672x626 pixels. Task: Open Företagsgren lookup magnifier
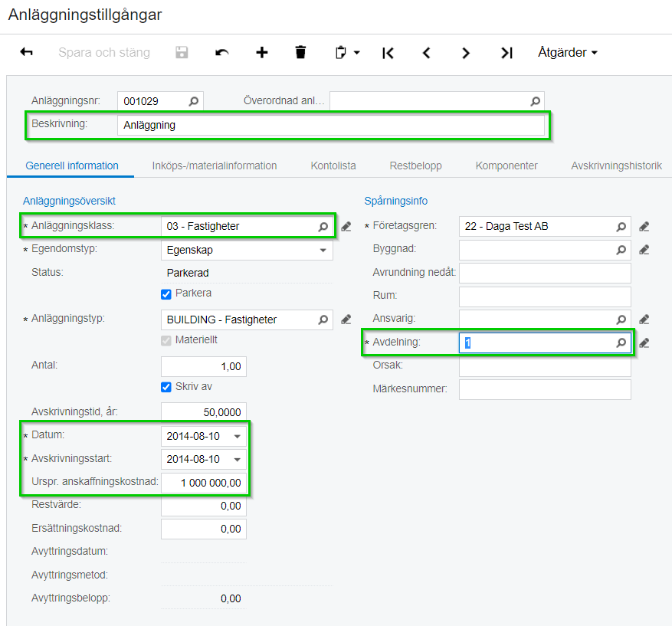click(x=621, y=226)
